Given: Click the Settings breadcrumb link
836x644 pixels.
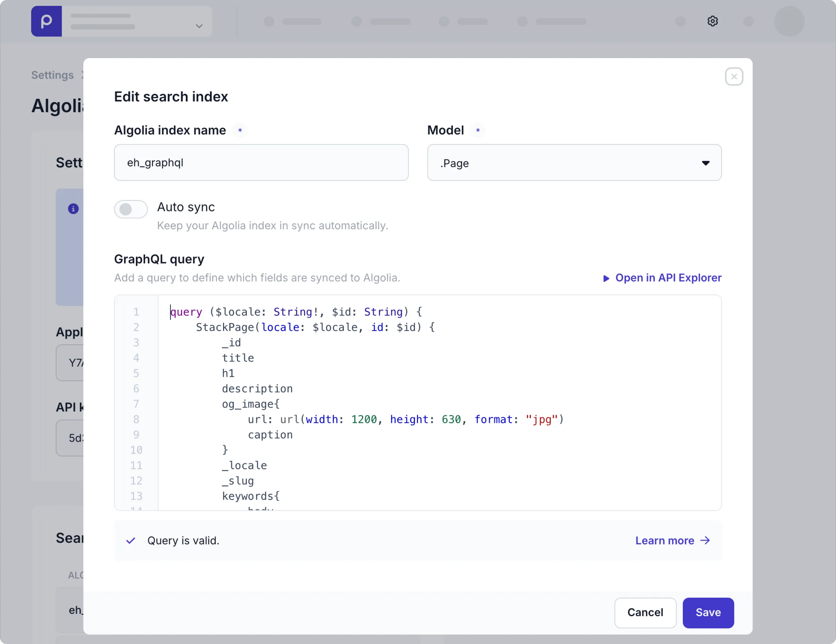Looking at the screenshot, I should [53, 75].
